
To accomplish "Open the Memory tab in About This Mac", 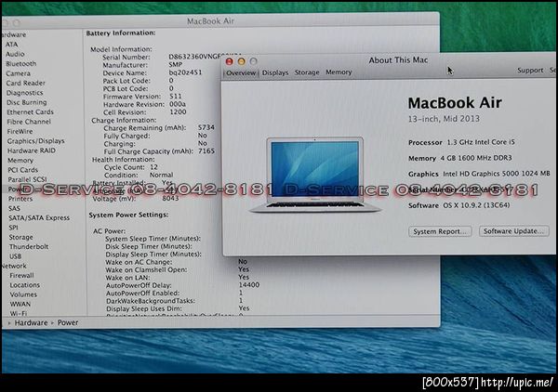I will point(339,72).
